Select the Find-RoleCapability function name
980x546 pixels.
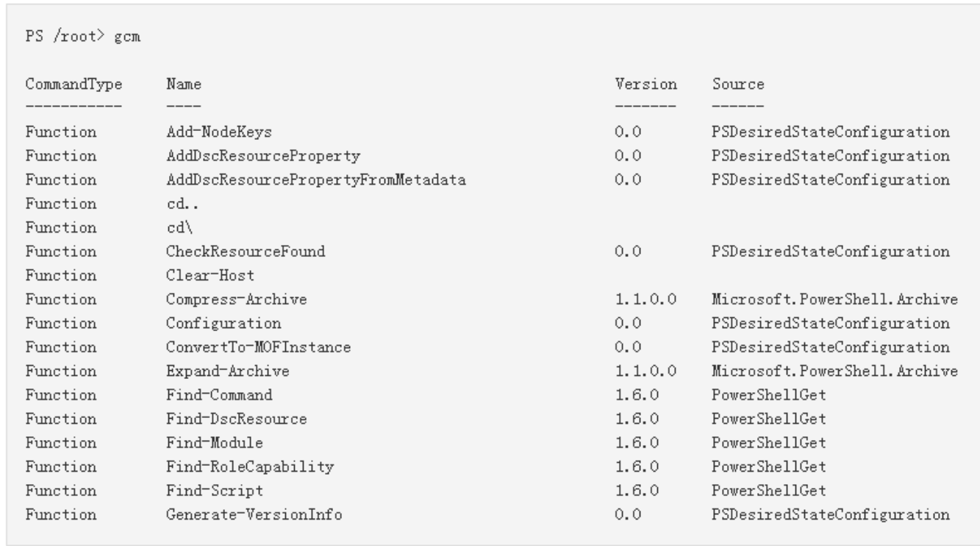[x=250, y=467]
